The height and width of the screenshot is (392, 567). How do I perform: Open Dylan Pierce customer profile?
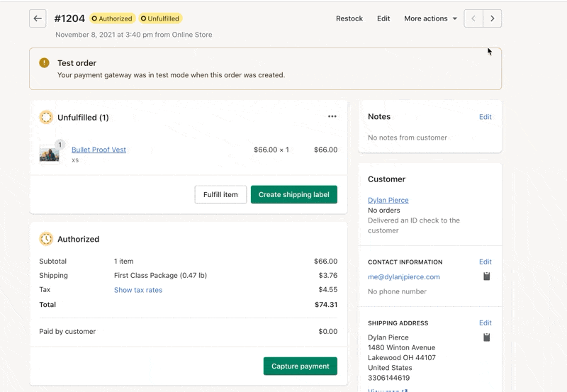click(388, 200)
